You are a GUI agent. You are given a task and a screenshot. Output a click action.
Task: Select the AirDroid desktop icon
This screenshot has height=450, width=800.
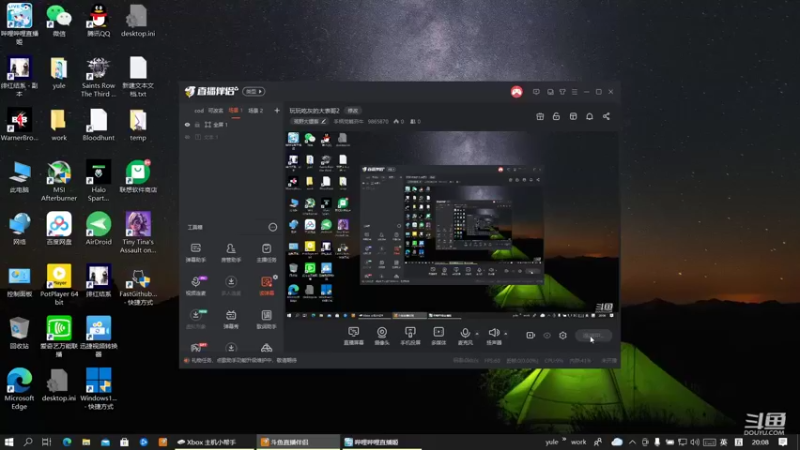[98, 229]
